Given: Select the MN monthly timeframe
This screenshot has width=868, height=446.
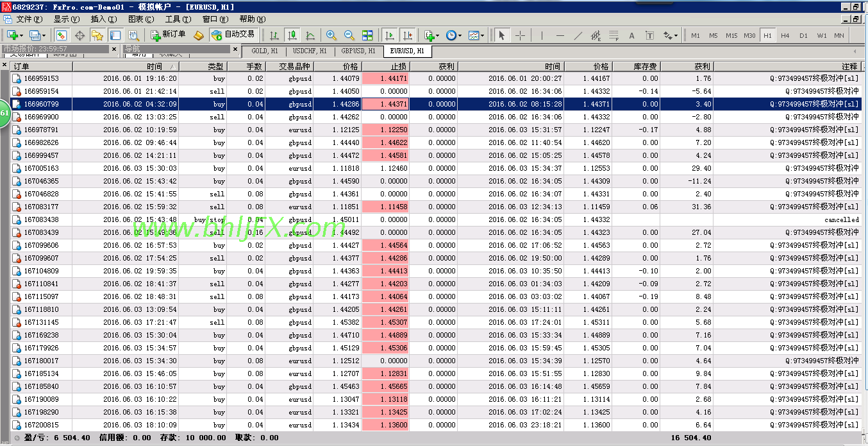Looking at the screenshot, I should (x=839, y=35).
